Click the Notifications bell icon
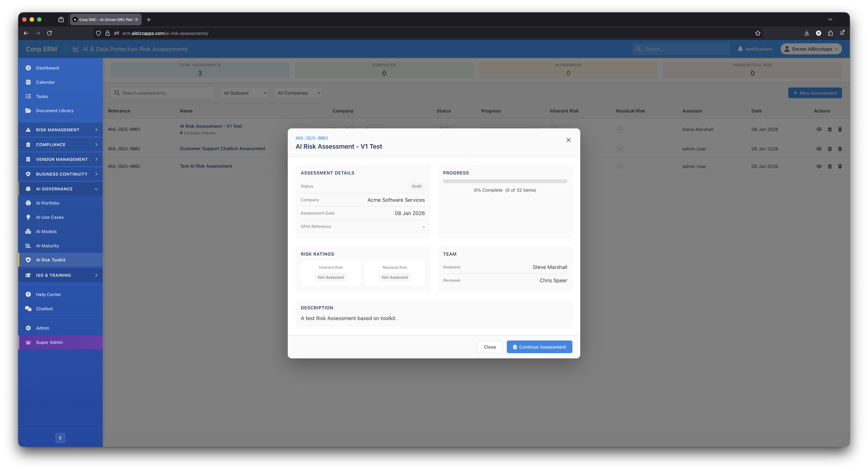The height and width of the screenshot is (471, 868). coord(740,49)
